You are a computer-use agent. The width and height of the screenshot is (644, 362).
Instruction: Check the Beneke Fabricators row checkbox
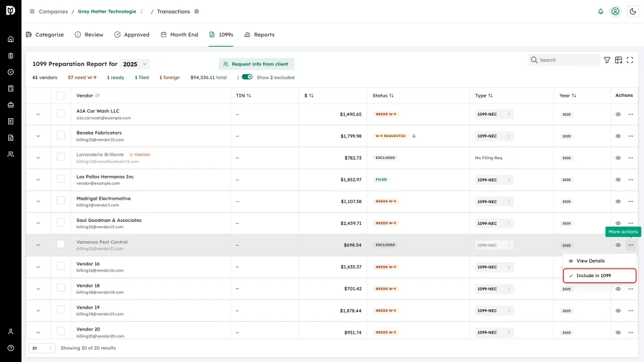tap(60, 136)
